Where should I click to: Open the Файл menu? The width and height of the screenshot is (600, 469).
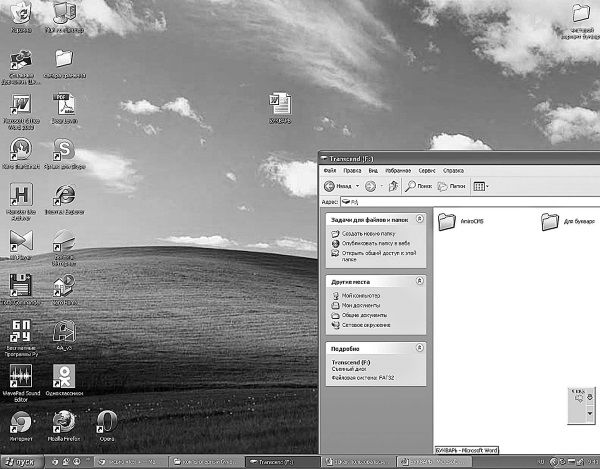(329, 171)
